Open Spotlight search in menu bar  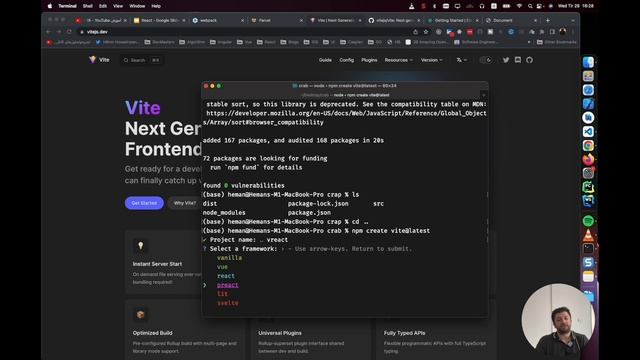click(x=530, y=6)
